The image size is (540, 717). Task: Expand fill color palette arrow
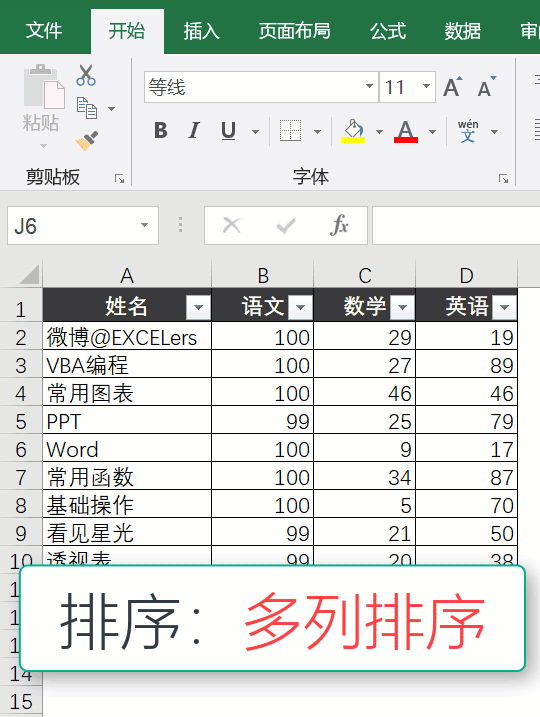pos(379,132)
